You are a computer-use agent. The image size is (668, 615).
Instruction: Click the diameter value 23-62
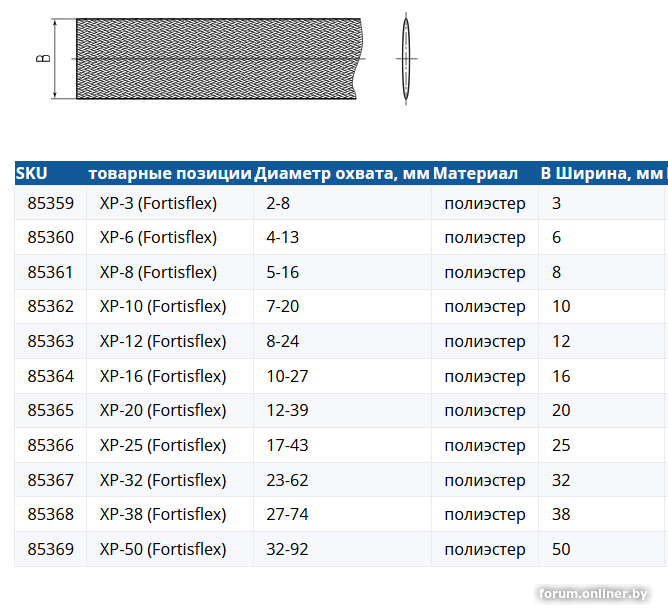click(287, 480)
